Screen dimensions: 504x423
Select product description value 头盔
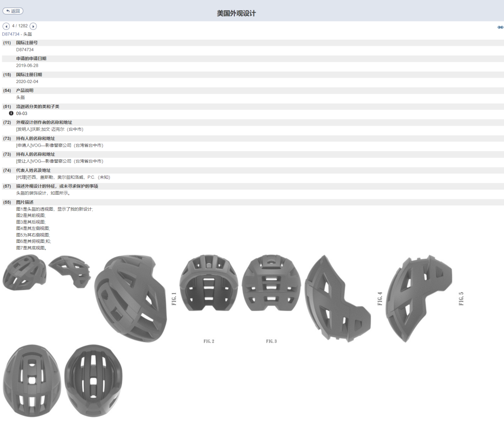click(20, 98)
